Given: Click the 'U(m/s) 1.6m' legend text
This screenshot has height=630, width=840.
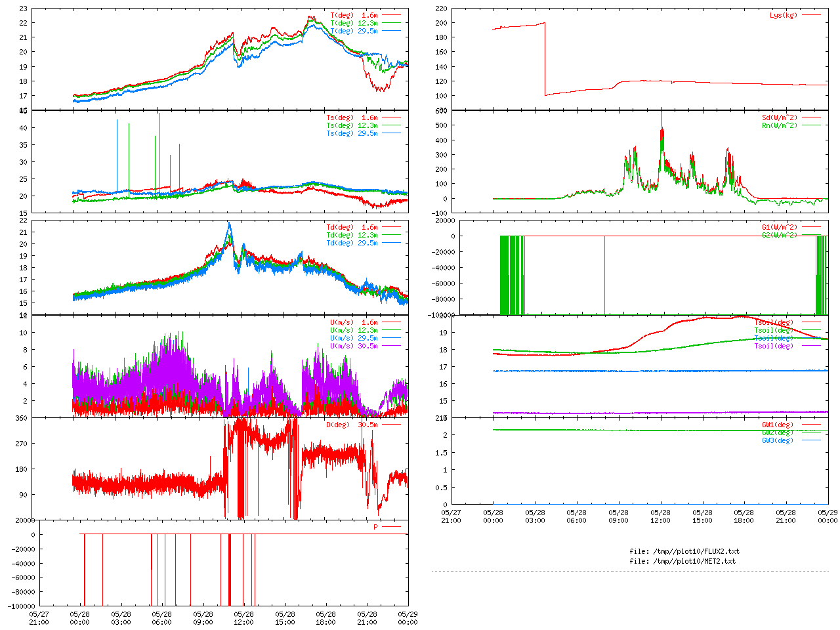Looking at the screenshot, I should click(354, 322).
